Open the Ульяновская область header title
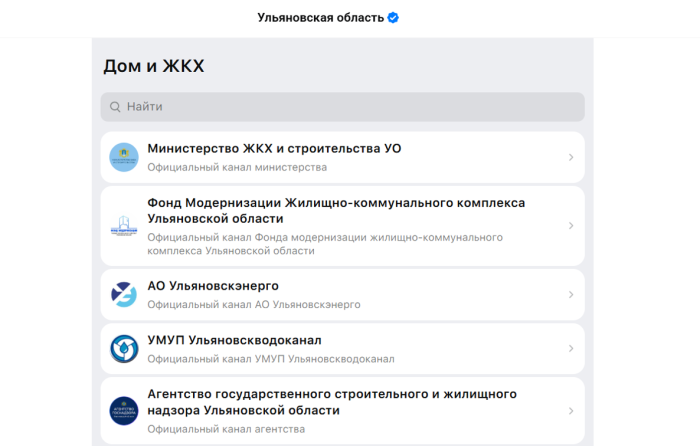This screenshot has width=700, height=446. coord(321,17)
